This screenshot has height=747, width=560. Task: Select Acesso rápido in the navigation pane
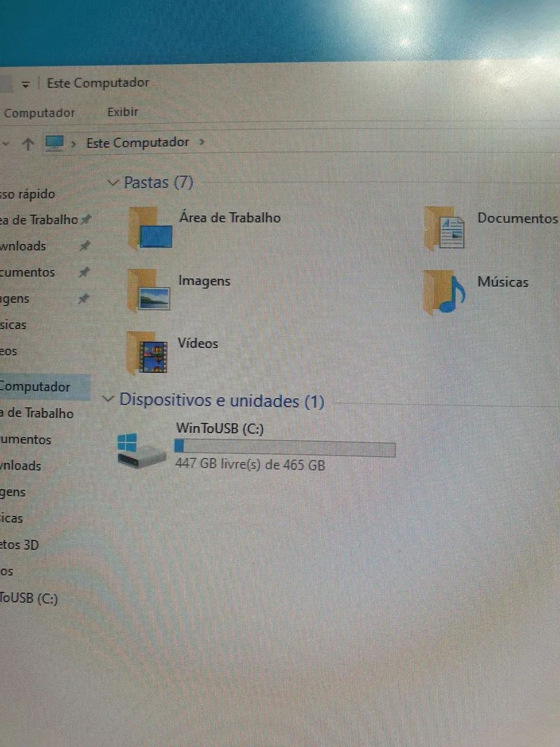tap(28, 194)
